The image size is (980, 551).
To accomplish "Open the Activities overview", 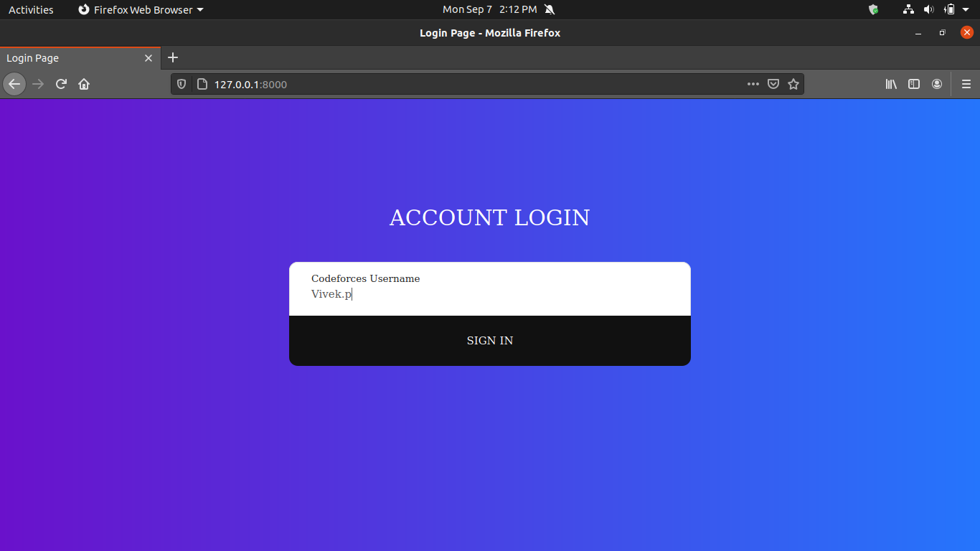I will [31, 9].
